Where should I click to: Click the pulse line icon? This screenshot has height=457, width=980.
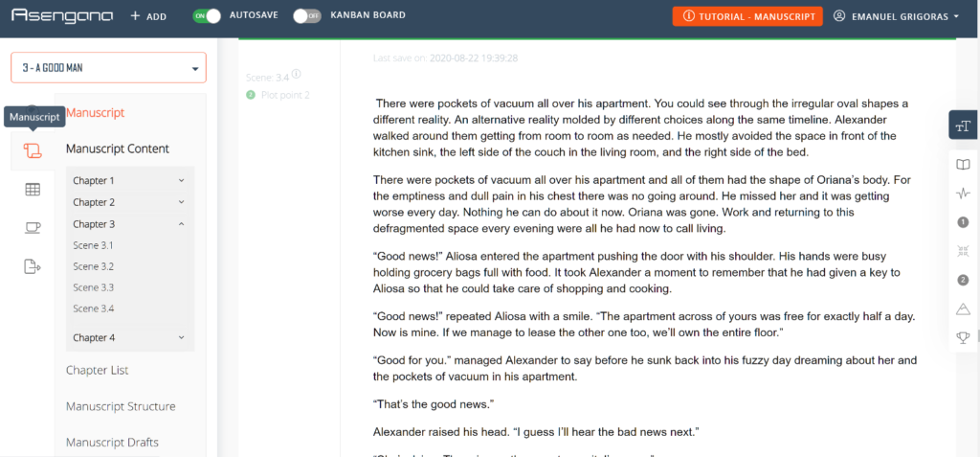click(x=963, y=192)
